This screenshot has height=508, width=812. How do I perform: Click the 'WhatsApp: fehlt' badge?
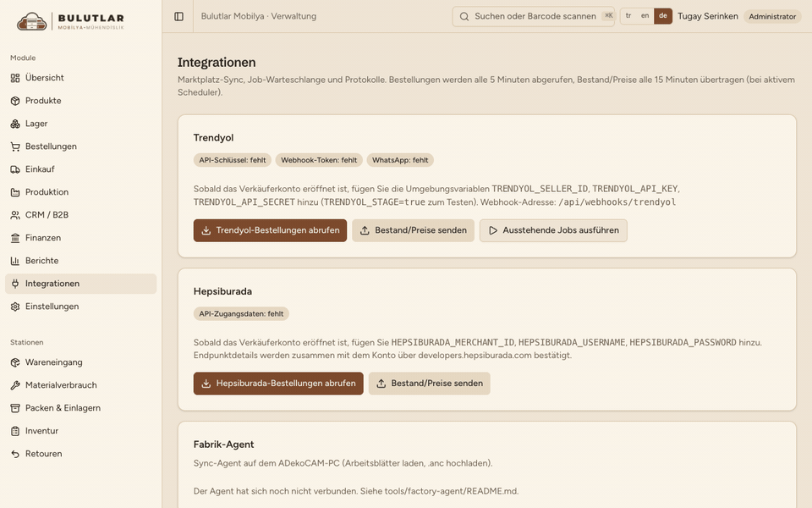(400, 160)
